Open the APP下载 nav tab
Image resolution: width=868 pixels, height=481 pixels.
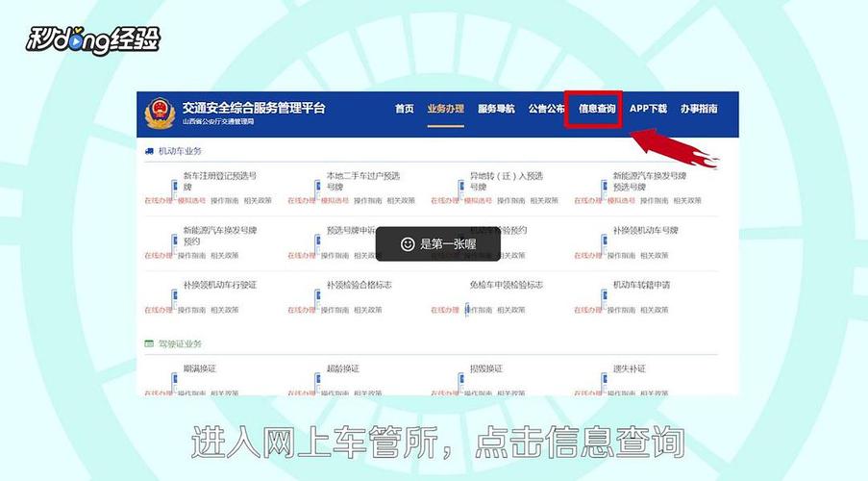[648, 109]
